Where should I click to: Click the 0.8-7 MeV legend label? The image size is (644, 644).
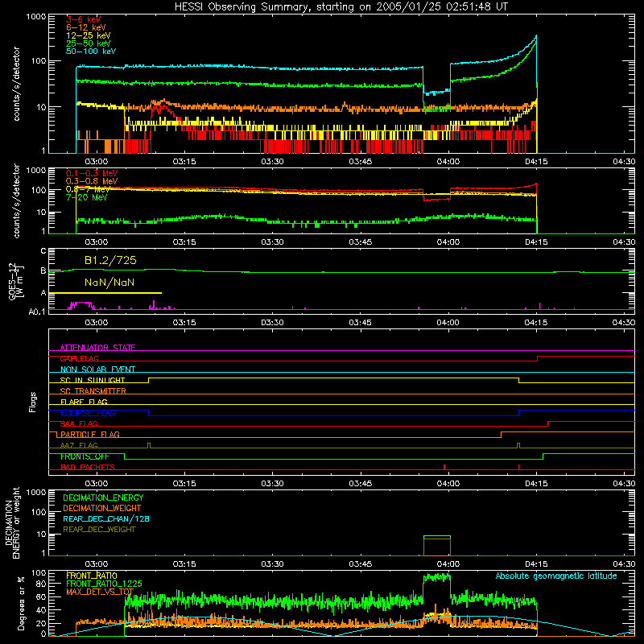[x=88, y=189]
